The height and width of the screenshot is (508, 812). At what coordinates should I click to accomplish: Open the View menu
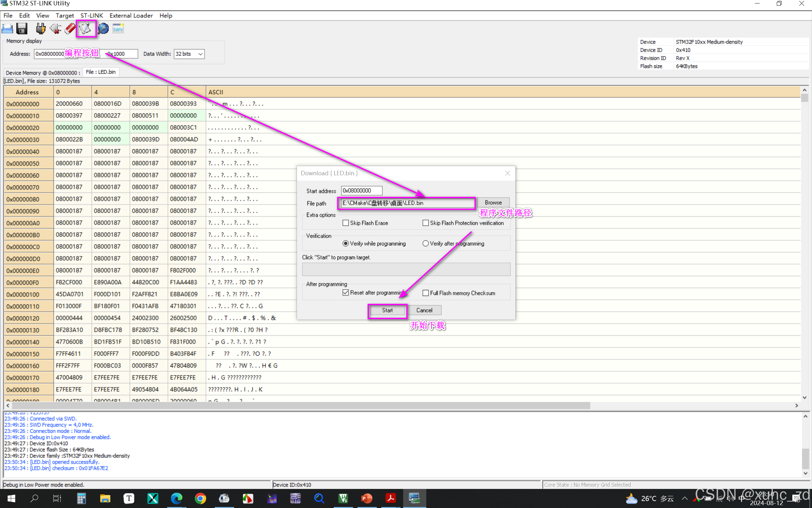43,16
